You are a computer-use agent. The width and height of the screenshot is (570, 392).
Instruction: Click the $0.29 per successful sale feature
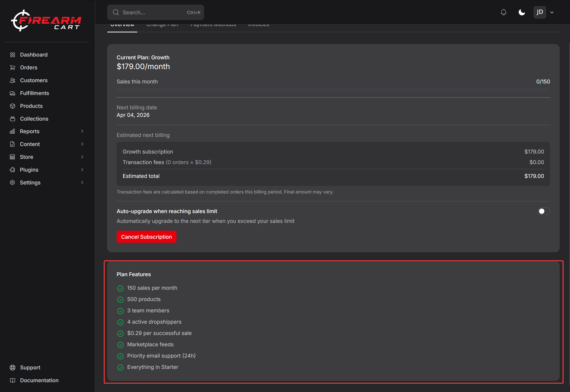(159, 333)
